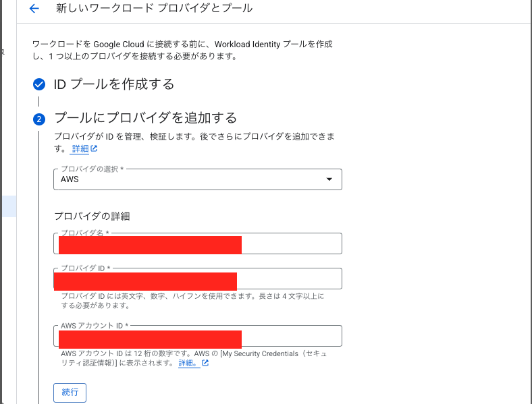Click the 続行 button

point(70,393)
